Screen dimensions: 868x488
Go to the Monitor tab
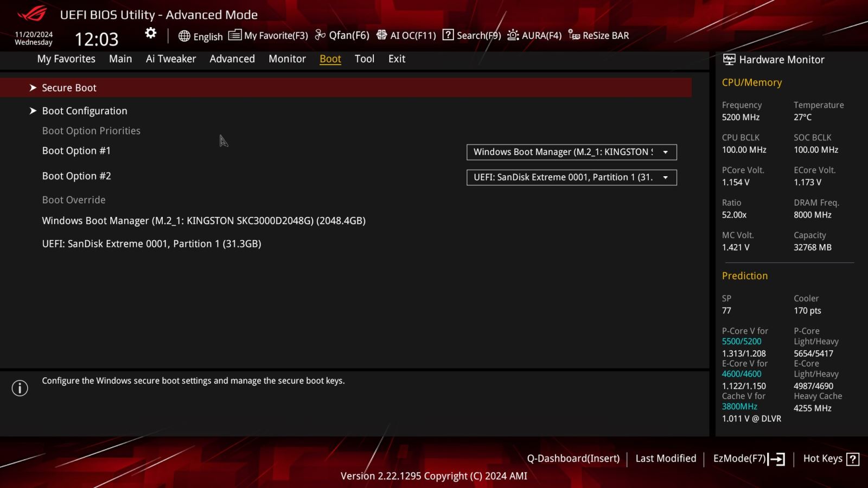[x=287, y=59]
